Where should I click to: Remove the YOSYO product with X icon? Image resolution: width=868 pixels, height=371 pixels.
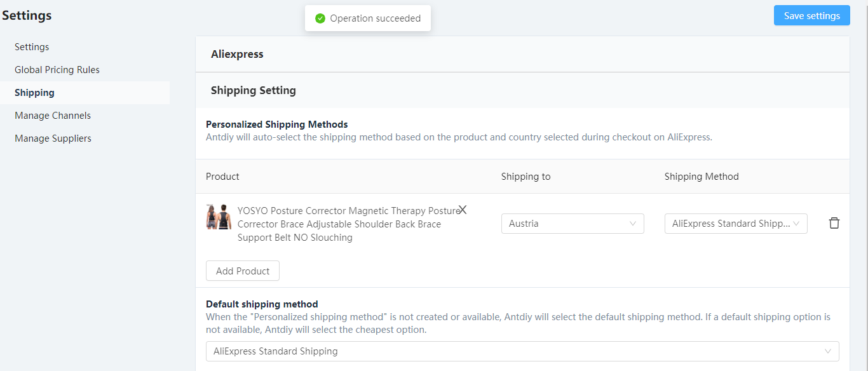pyautogui.click(x=463, y=210)
